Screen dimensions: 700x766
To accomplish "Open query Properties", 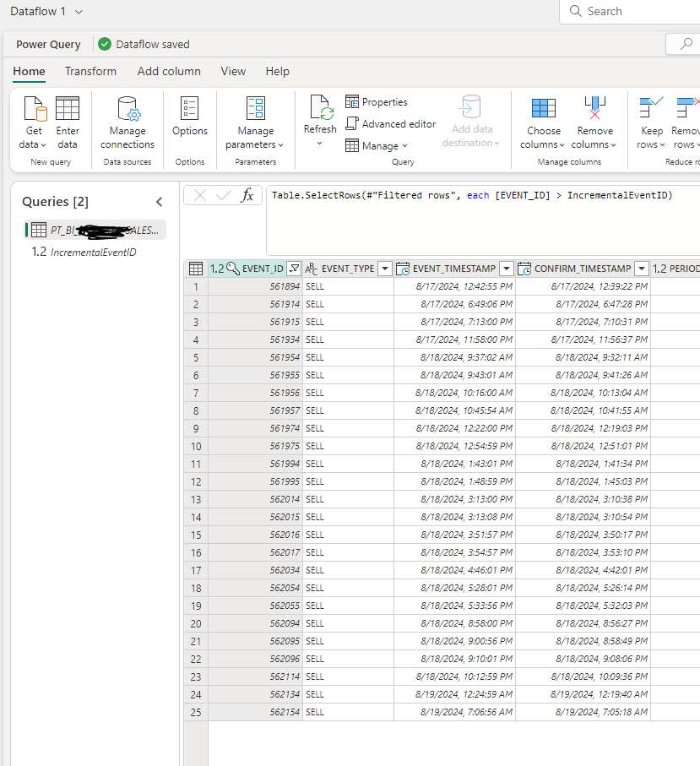I will (376, 101).
